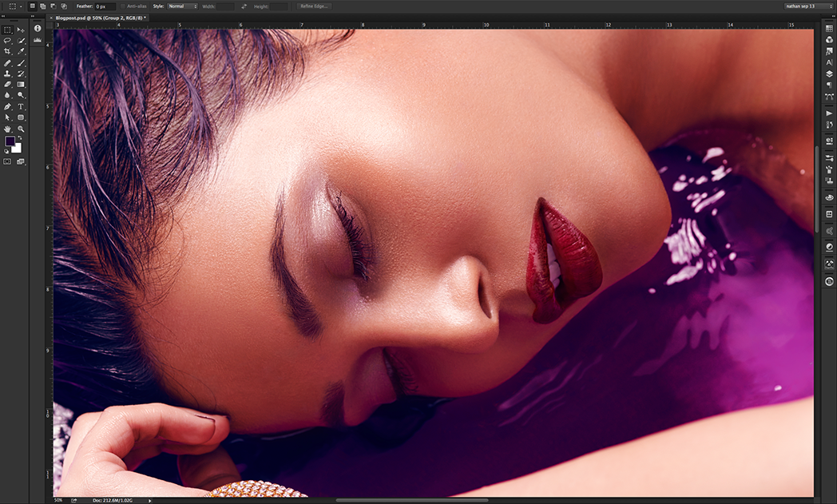Open the foreground dark purple color swatch
The width and height of the screenshot is (837, 504).
(10, 141)
